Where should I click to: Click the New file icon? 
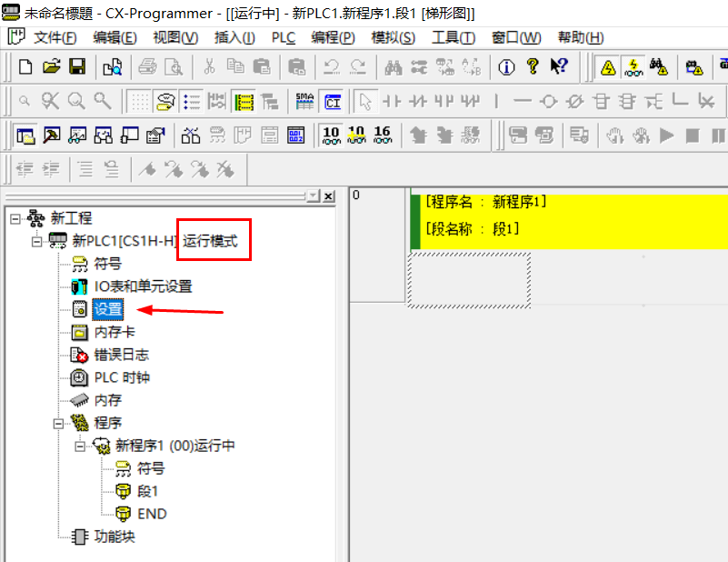pyautogui.click(x=25, y=67)
